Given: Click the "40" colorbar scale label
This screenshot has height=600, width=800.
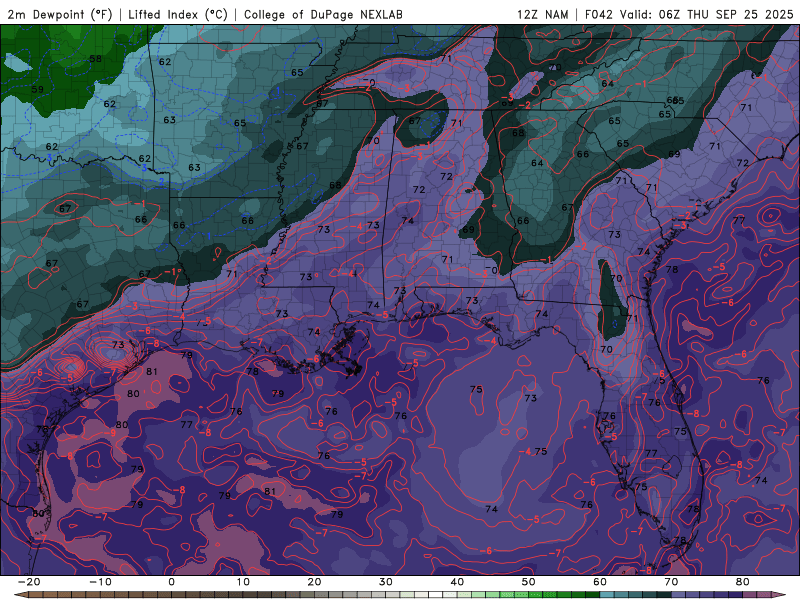Looking at the screenshot, I should click(x=457, y=582).
